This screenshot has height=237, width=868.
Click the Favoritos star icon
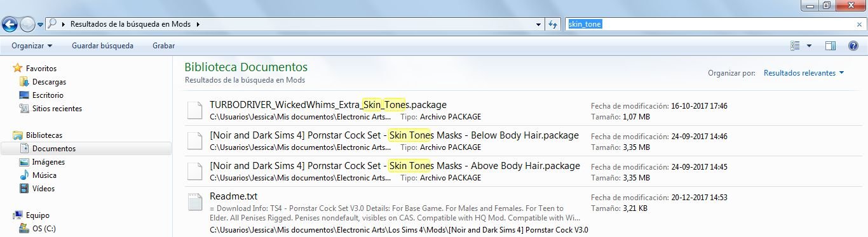[18, 68]
